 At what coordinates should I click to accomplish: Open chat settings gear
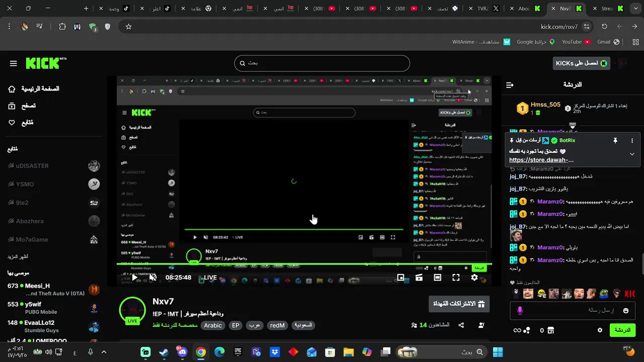600,330
